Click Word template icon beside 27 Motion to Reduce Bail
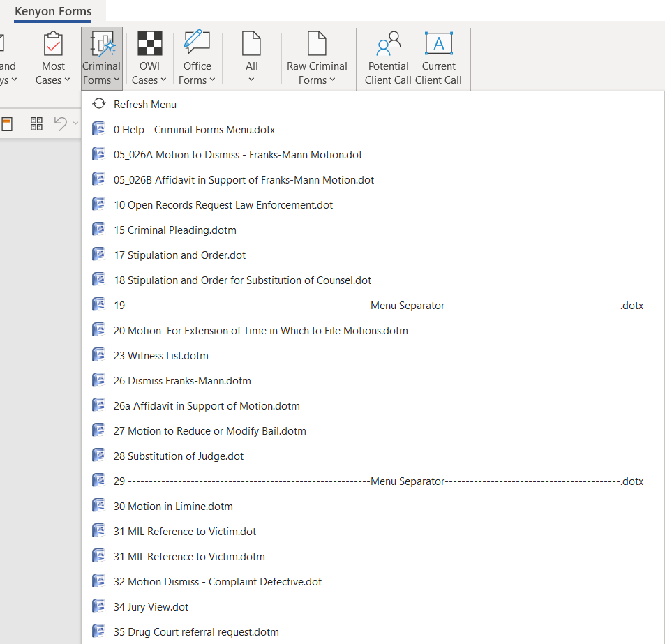 click(99, 430)
